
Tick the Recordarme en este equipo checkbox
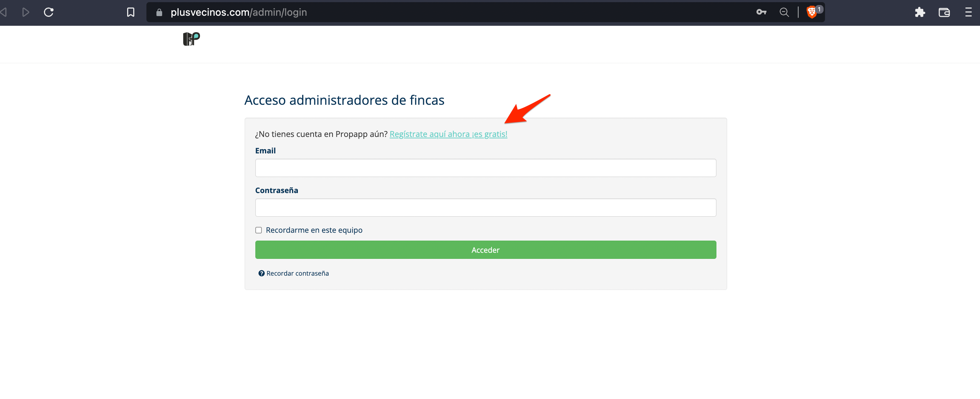(x=259, y=230)
